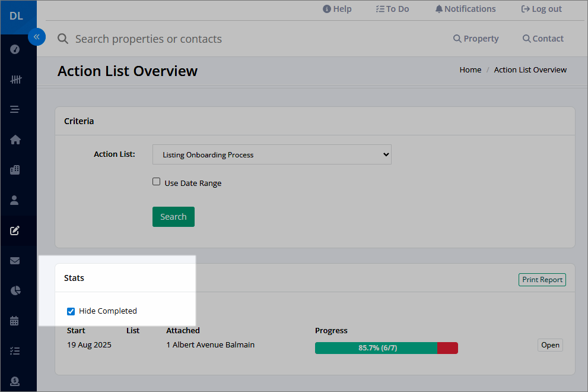
Task: Open the checklist to-do icon in sidebar
Action: click(x=14, y=350)
